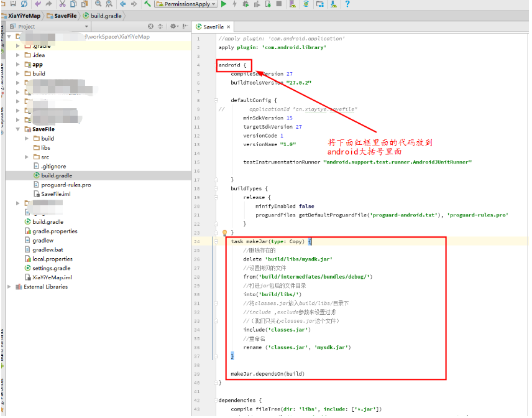Open the run configuration dropdown
The image size is (532, 418).
click(214, 4)
